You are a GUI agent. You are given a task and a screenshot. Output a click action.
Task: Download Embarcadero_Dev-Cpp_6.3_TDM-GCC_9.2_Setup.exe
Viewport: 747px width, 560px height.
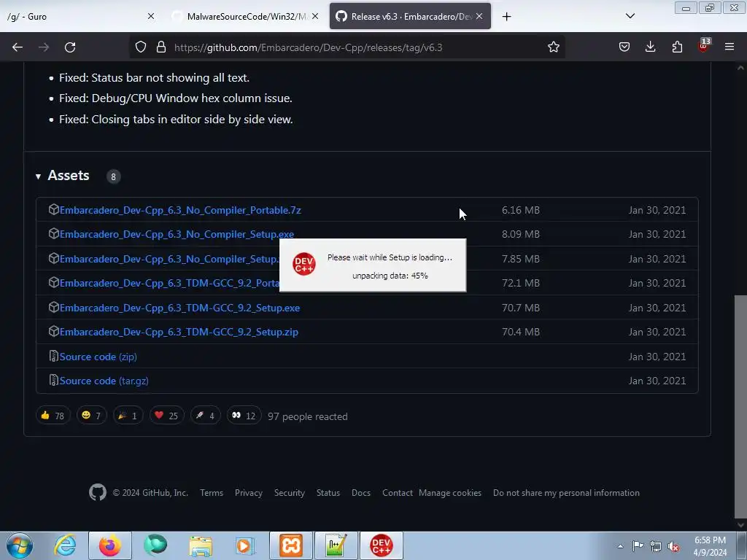click(179, 308)
